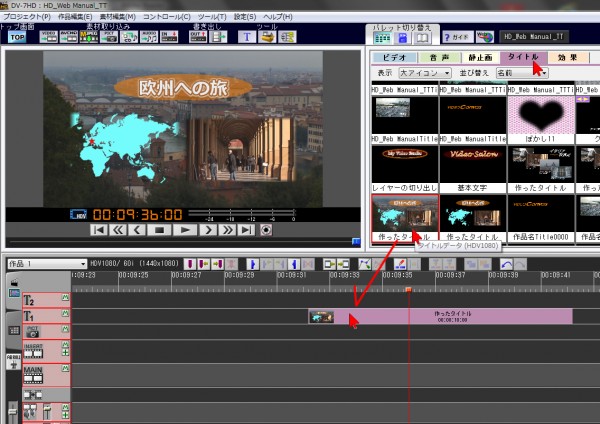Open the 名前 sort order dropdown
This screenshot has height=424, width=600.
(x=520, y=73)
